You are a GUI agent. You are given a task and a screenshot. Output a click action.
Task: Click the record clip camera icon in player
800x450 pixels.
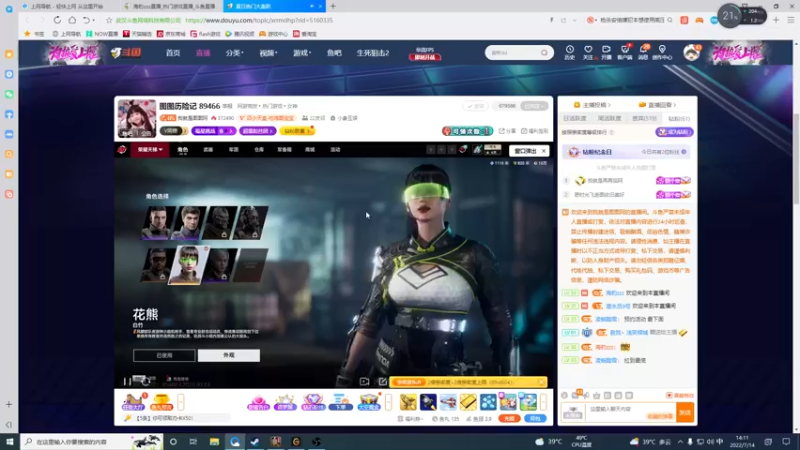[364, 381]
